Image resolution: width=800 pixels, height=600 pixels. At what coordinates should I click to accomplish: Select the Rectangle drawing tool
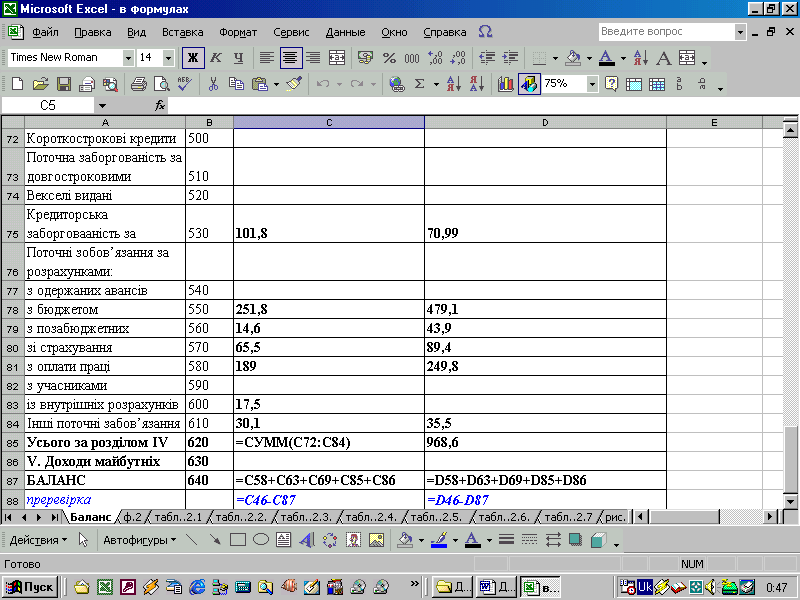pyautogui.click(x=238, y=540)
